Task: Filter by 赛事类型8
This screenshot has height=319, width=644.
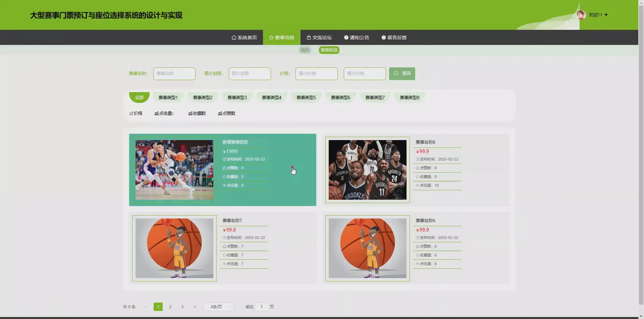Action: pyautogui.click(x=410, y=98)
